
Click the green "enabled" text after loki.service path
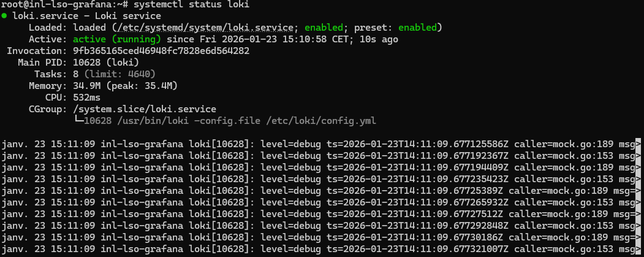pos(325,28)
